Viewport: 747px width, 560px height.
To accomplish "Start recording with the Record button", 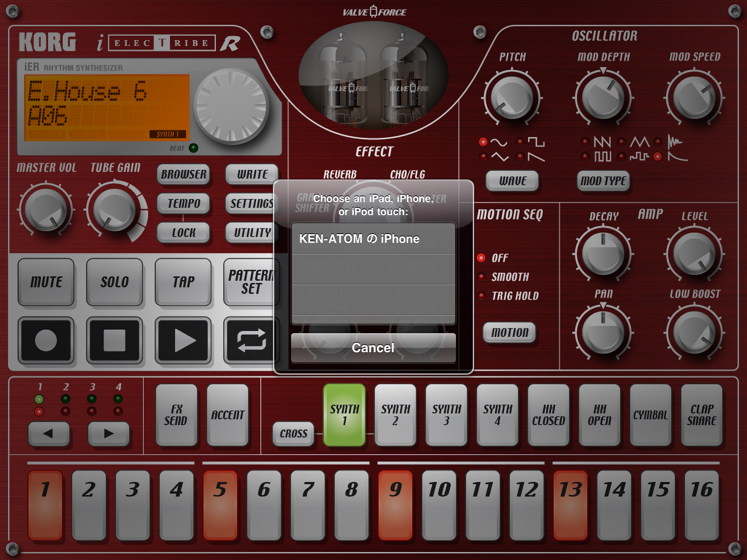I will pos(46,340).
